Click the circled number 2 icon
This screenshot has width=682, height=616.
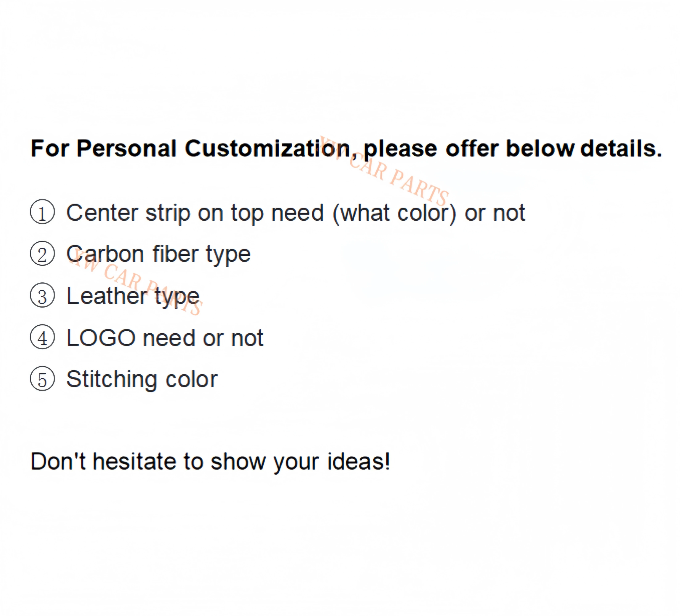[x=42, y=253]
